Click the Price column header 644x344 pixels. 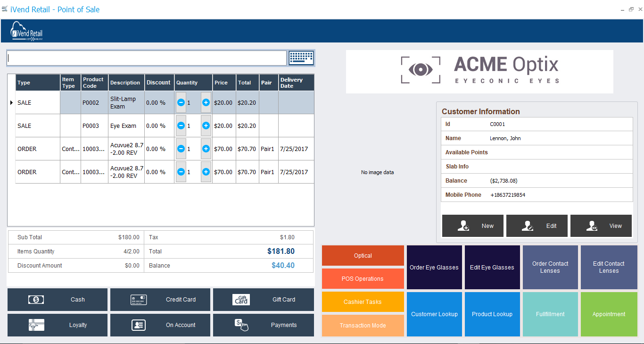coord(224,83)
